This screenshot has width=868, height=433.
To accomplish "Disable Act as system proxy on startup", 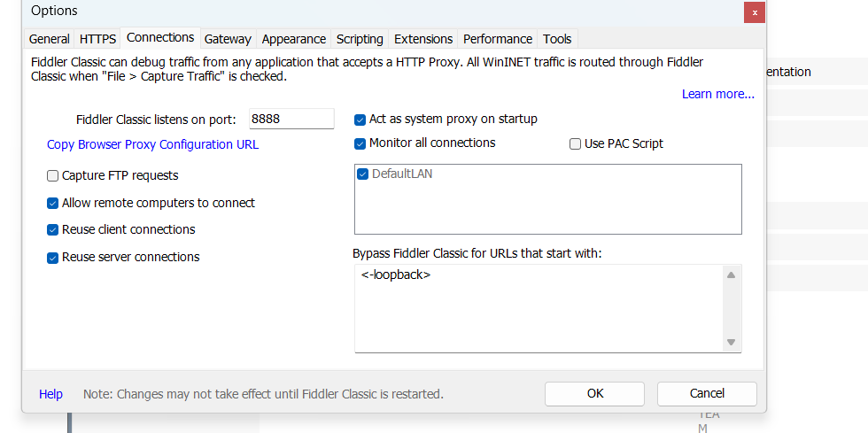I will [x=360, y=120].
